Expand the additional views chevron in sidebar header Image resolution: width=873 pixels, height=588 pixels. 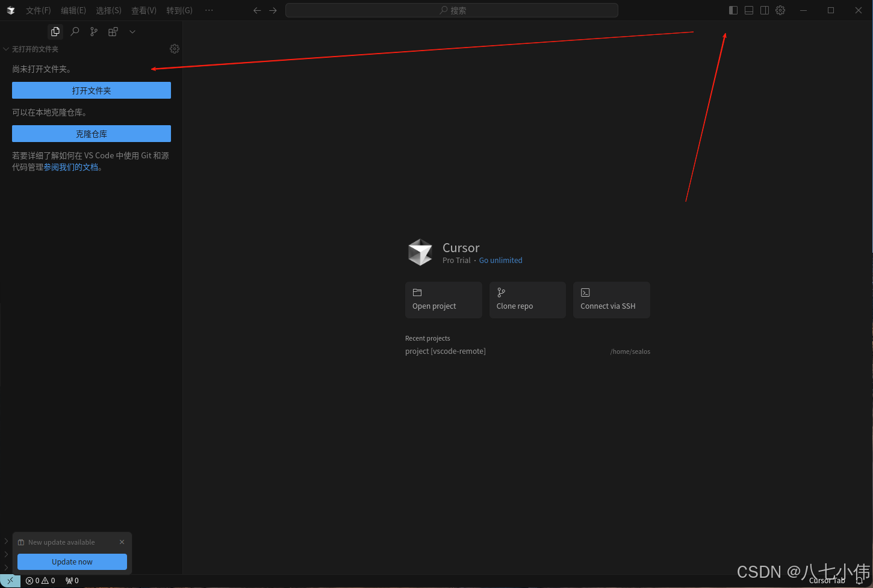[132, 31]
